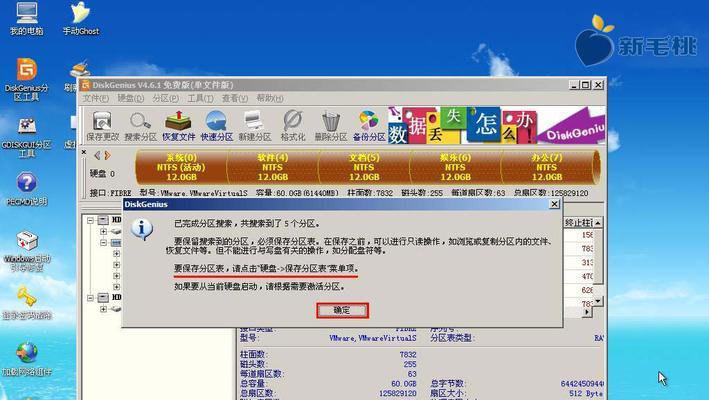The width and height of the screenshot is (709, 400).
Task: Click the DiskGenius data loss banner ad
Action: [x=496, y=125]
